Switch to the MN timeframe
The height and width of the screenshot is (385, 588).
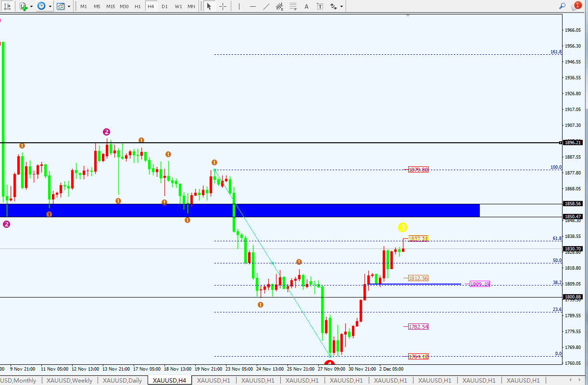coord(191,6)
